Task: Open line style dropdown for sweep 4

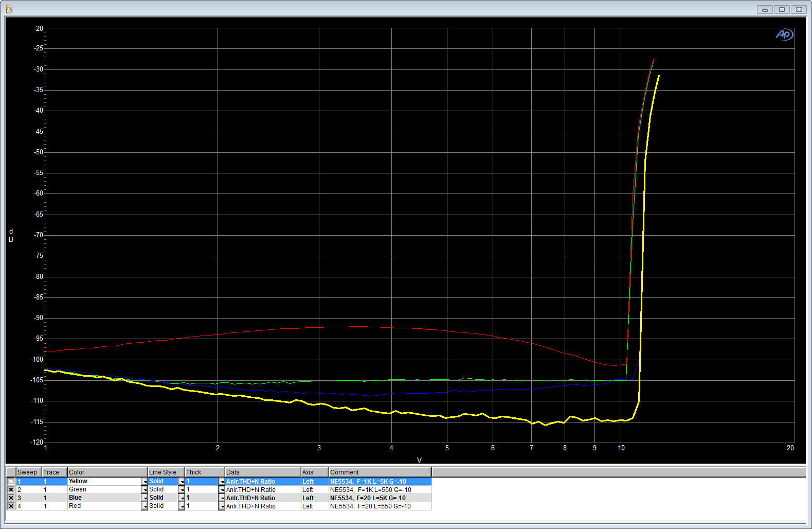Action: click(182, 506)
